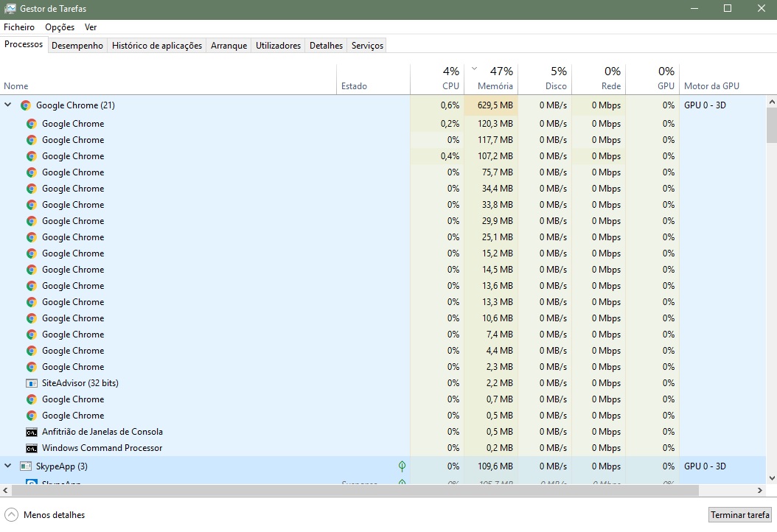Collapse view with Menos detalhes arrow

point(12,515)
